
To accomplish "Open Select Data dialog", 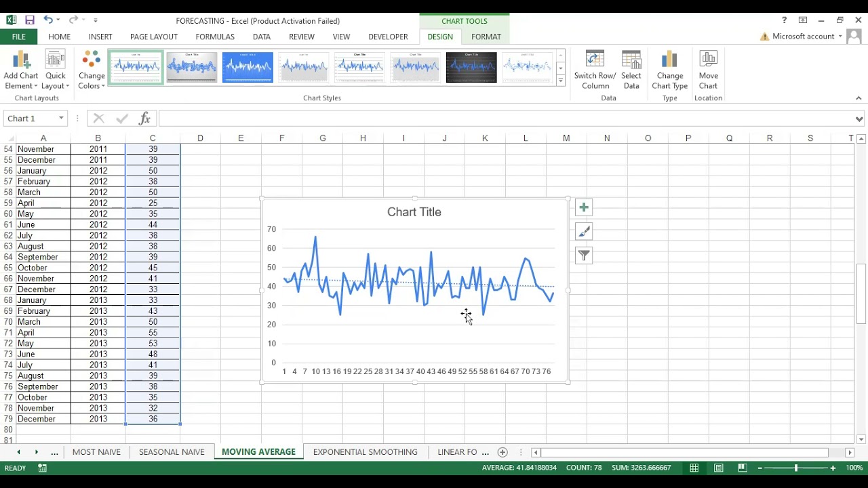I will tap(631, 70).
